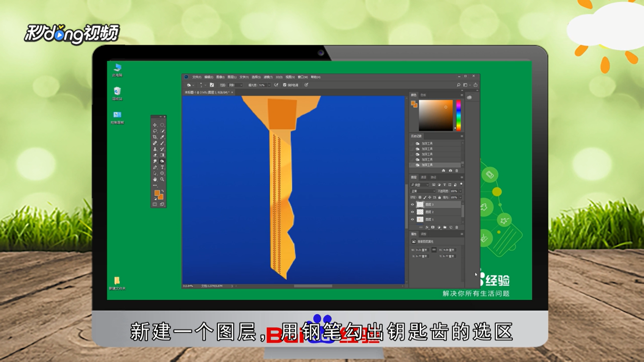Open the blend mode 正常 dropdown

pyautogui.click(x=423, y=191)
